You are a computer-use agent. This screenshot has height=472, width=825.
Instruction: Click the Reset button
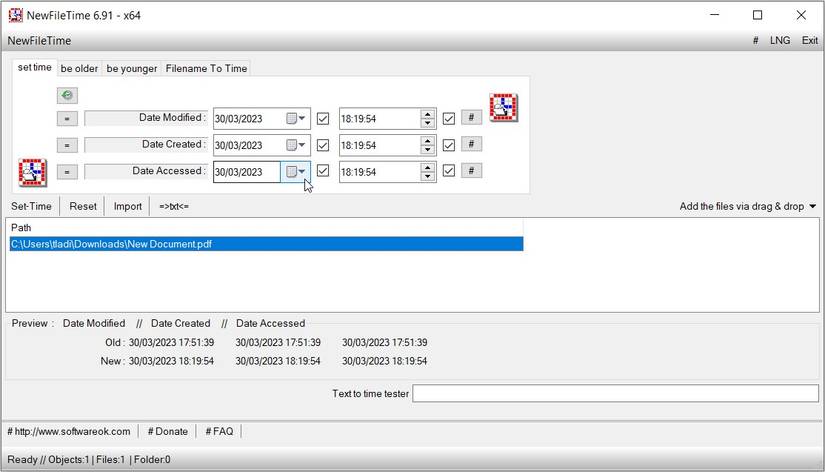pyautogui.click(x=83, y=206)
